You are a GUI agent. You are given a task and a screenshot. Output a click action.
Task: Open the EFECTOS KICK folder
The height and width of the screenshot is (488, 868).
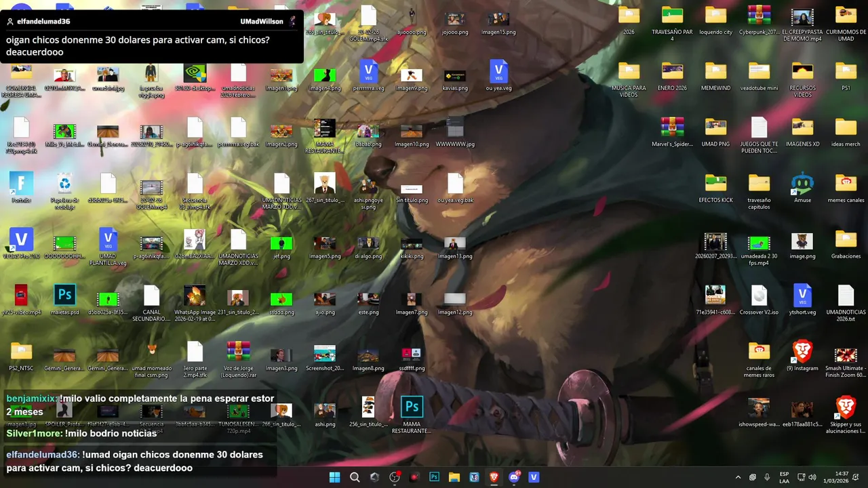[x=715, y=188]
